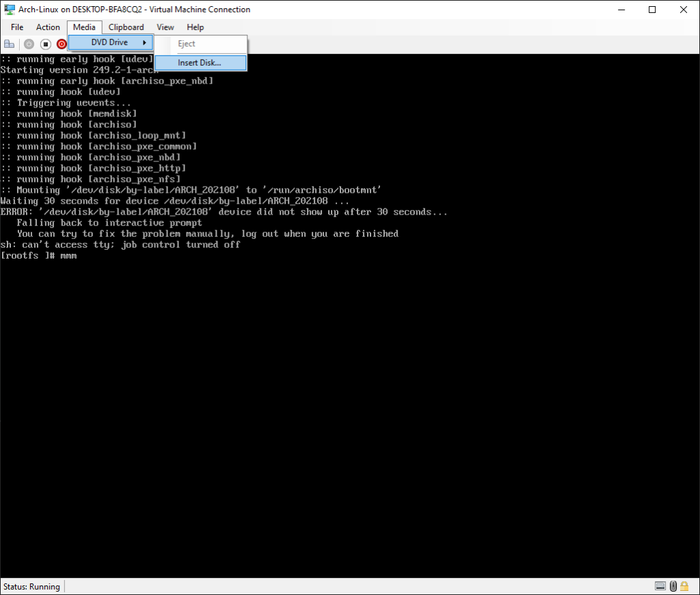Open the File menu

point(17,27)
